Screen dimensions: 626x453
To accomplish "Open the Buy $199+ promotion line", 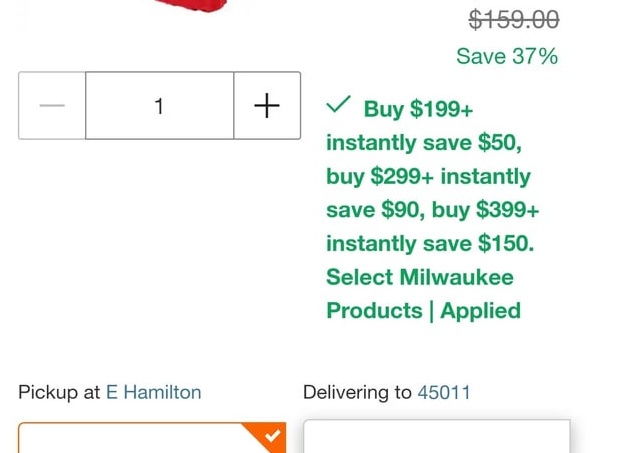I will pyautogui.click(x=418, y=109).
